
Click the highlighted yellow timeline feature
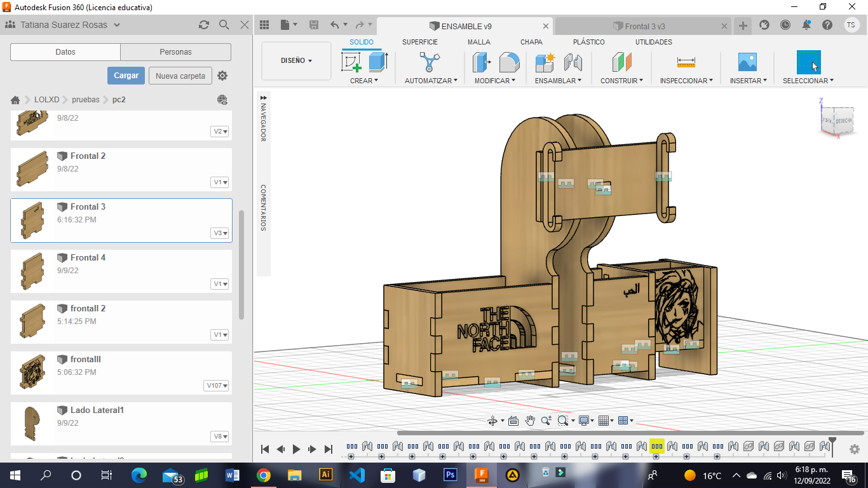(x=657, y=446)
